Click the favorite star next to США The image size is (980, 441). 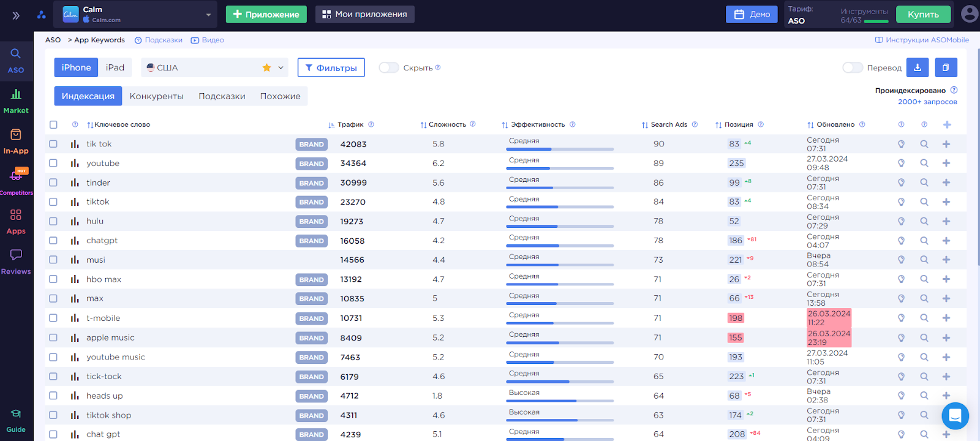pos(266,67)
